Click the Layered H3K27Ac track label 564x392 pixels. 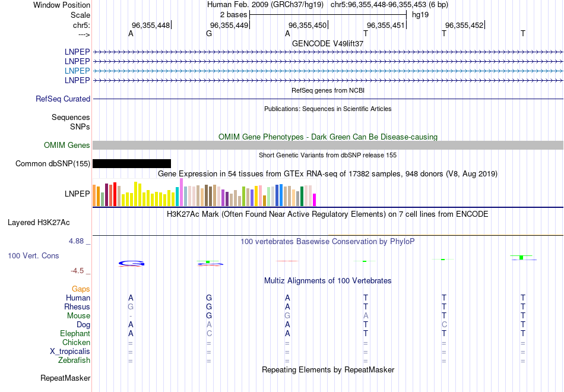(x=39, y=223)
